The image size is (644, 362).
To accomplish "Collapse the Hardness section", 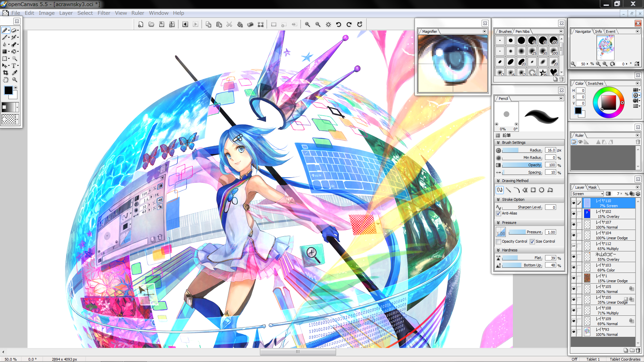I will point(498,250).
